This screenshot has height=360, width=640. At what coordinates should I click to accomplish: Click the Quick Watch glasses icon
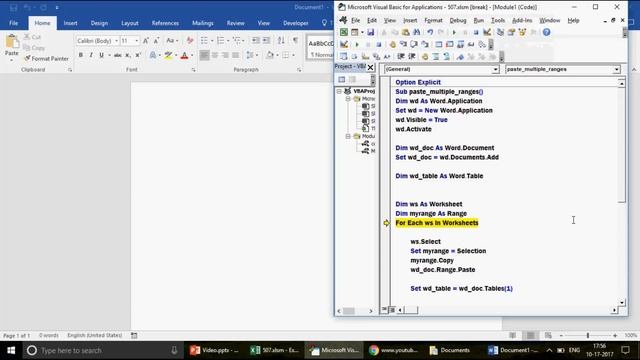coord(471,44)
